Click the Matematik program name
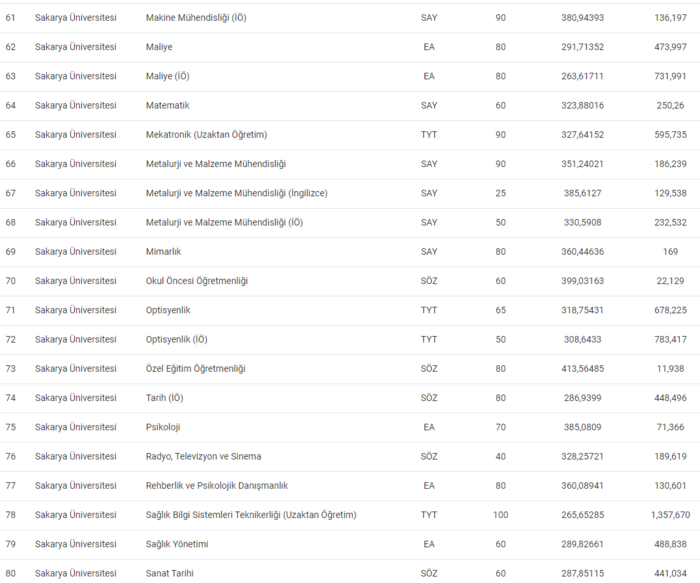Screen dimensions: 700x583 tap(168, 105)
